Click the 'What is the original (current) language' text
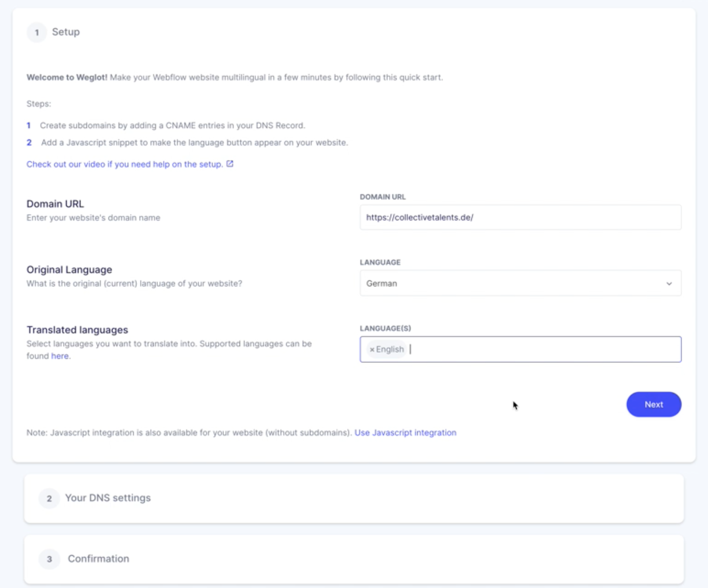 click(134, 284)
